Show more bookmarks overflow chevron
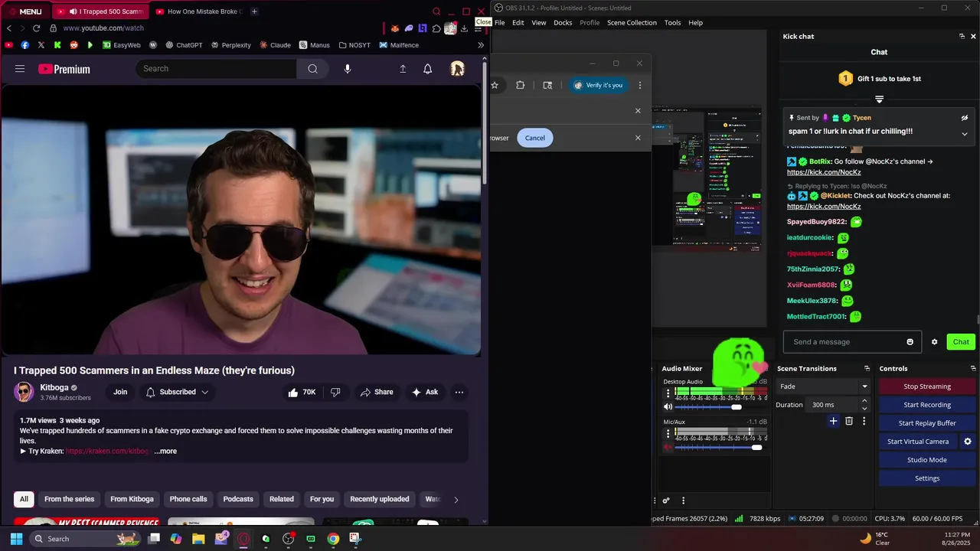 [x=481, y=45]
